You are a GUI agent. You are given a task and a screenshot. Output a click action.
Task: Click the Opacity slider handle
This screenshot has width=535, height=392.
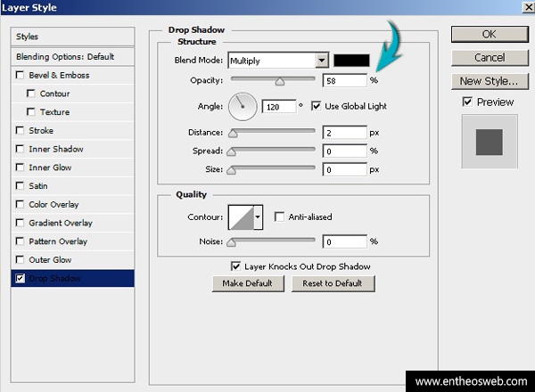[279, 81]
